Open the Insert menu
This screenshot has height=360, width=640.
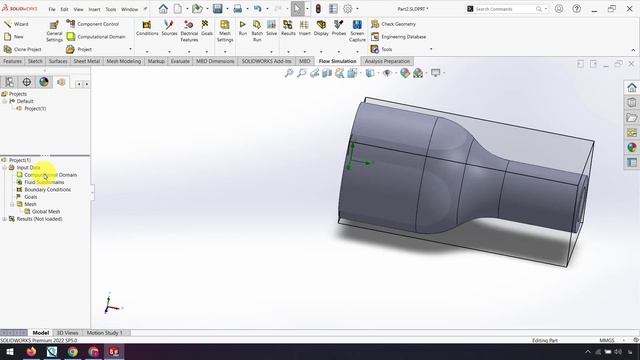tap(94, 9)
